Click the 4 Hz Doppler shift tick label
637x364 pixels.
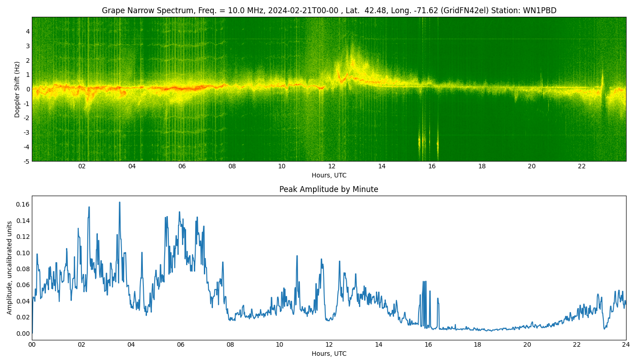28,31
